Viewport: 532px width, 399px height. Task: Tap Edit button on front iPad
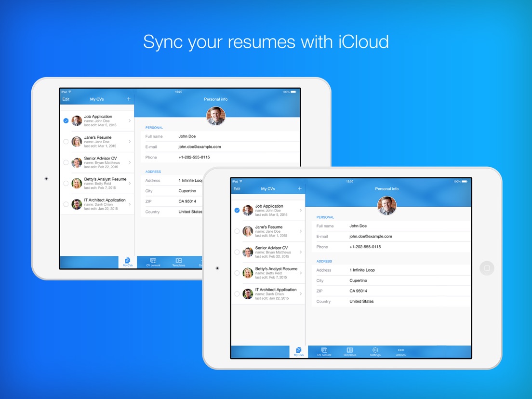pyautogui.click(x=237, y=188)
